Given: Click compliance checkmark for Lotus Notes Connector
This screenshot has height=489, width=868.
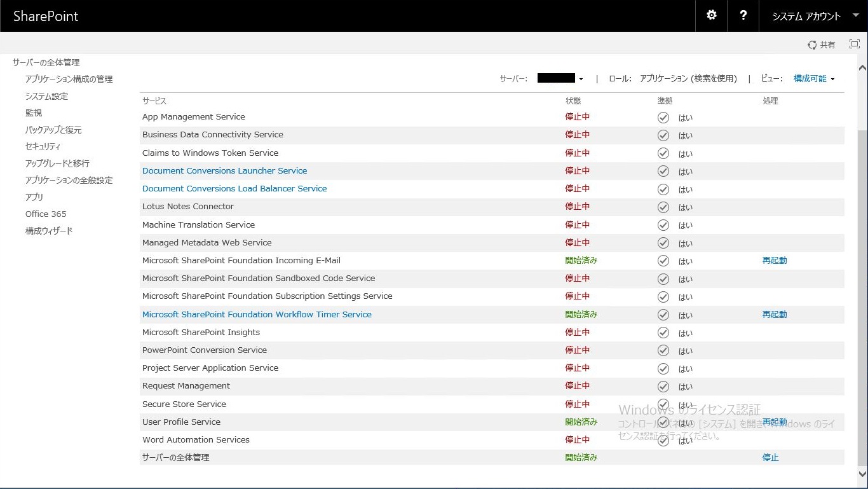Looking at the screenshot, I should (x=663, y=207).
